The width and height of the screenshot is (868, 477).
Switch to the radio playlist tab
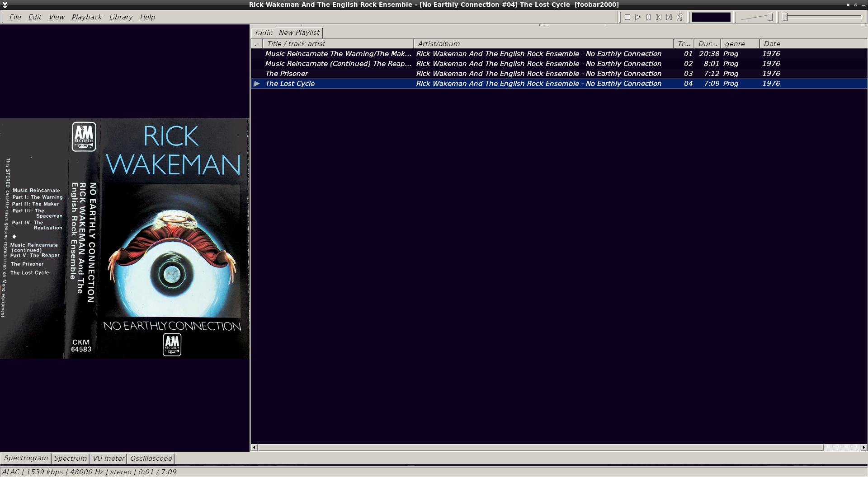(x=264, y=33)
